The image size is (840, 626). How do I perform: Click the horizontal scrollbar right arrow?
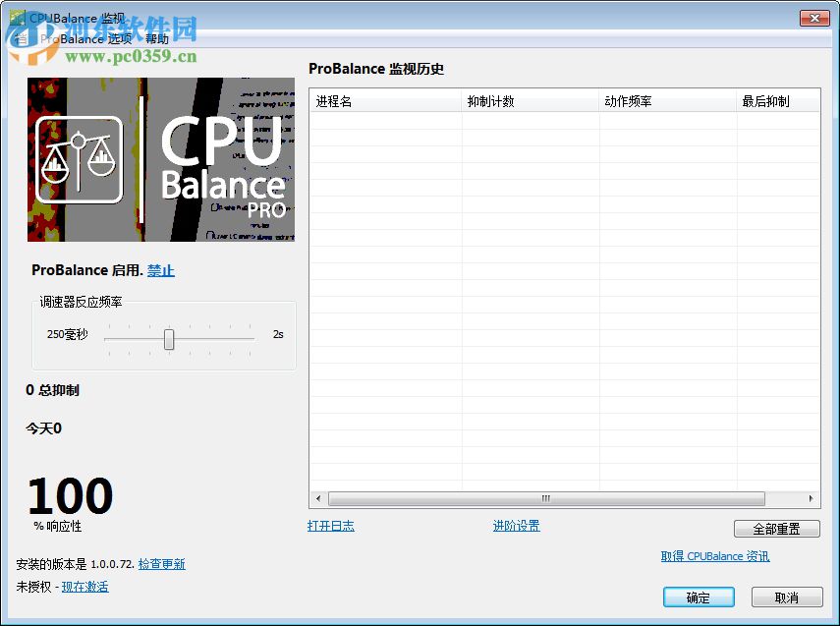pos(813,499)
